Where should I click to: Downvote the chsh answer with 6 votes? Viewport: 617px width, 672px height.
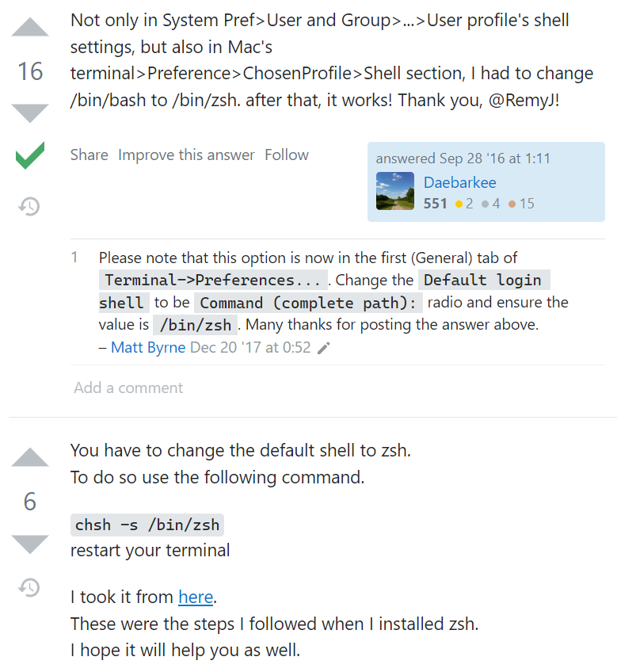30,544
